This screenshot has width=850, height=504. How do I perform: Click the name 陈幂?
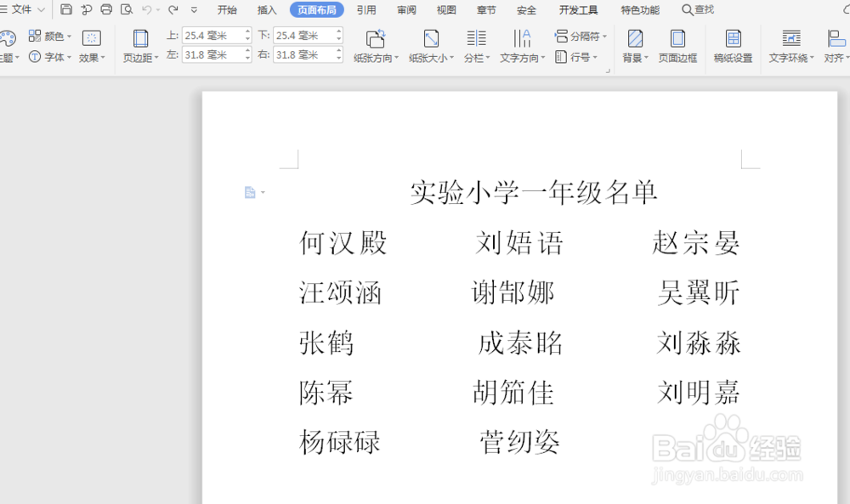326,393
